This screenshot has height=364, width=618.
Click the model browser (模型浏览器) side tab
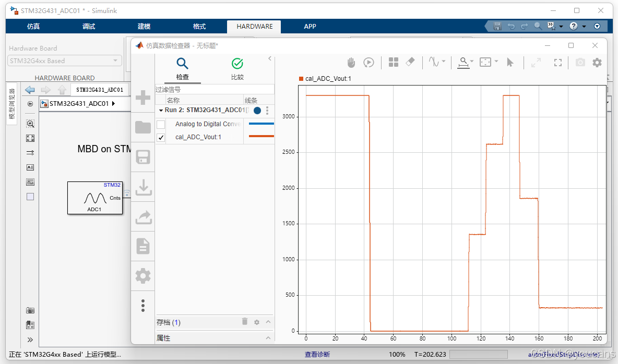pyautogui.click(x=12, y=104)
